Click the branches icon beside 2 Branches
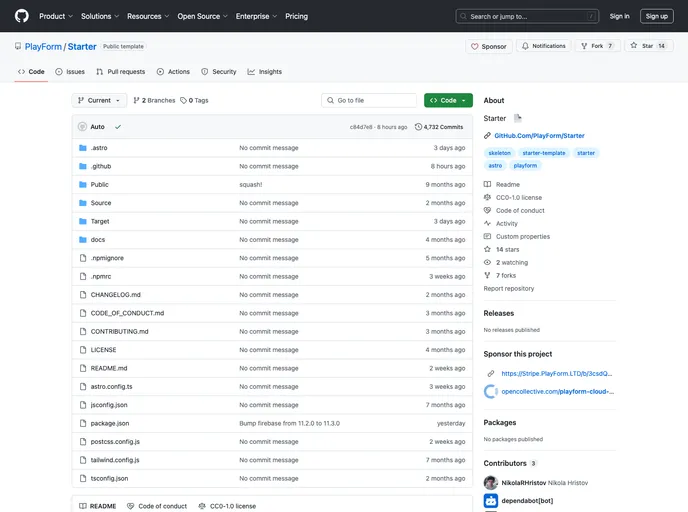The image size is (688, 512). coord(136,100)
